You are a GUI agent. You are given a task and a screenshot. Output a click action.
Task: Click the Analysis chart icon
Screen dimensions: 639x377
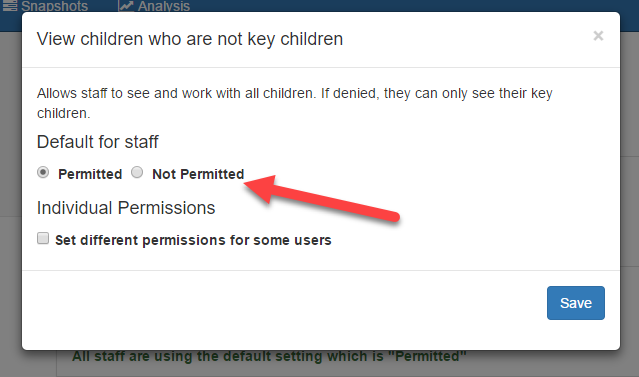click(126, 5)
